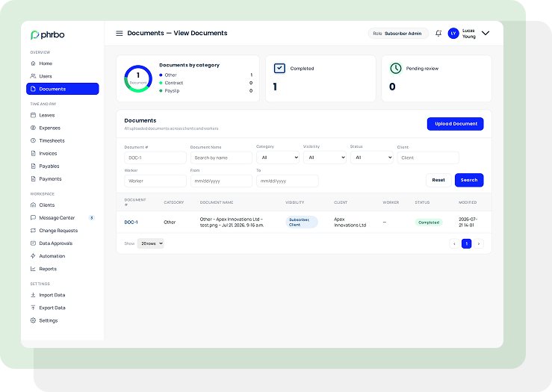The width and height of the screenshot is (552, 392).
Task: Click the From date field
Action: [221, 181]
